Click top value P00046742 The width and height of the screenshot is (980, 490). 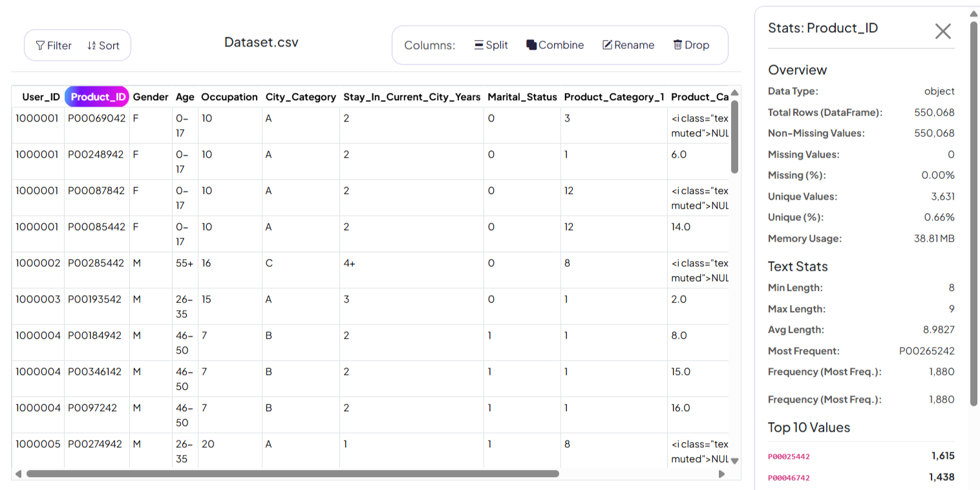tap(789, 478)
